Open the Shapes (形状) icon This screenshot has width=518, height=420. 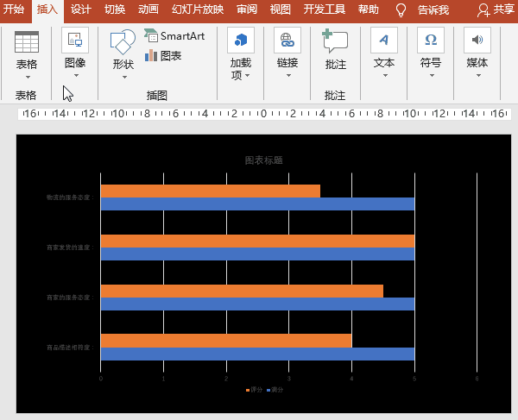[x=123, y=42]
